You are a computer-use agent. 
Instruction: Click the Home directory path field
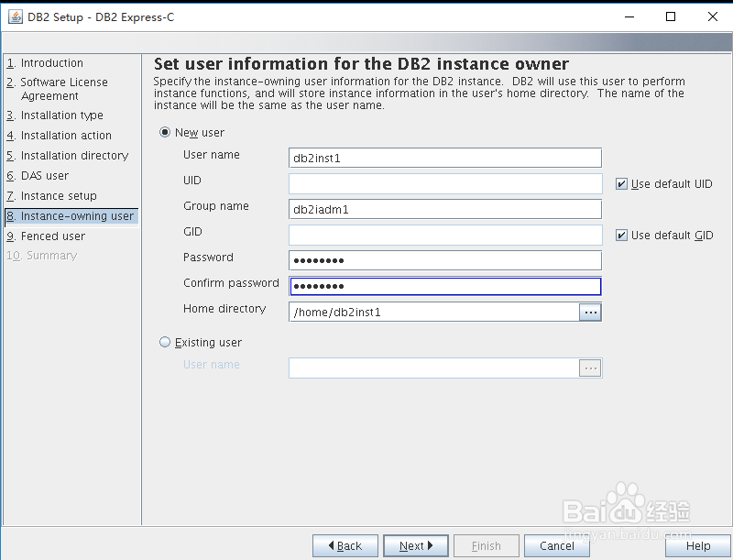click(433, 313)
